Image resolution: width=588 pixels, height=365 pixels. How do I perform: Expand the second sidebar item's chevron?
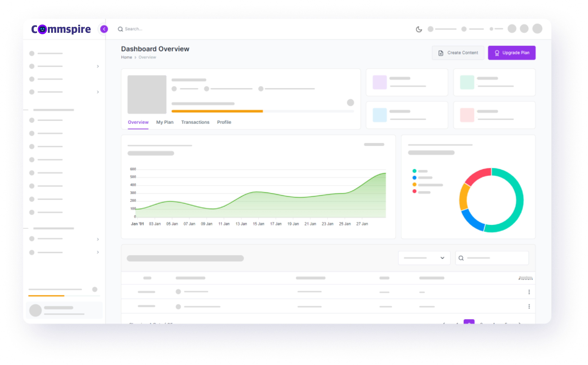[x=98, y=66]
